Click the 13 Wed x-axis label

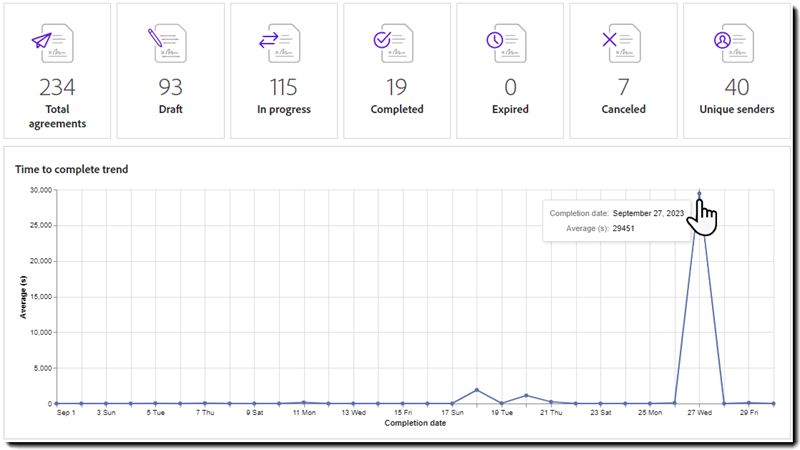pos(353,413)
